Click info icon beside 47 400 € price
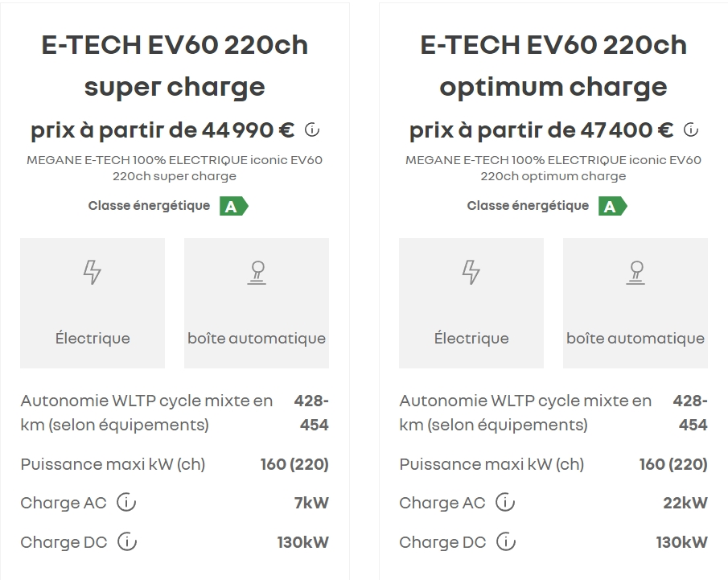The image size is (728, 580). [x=691, y=130]
